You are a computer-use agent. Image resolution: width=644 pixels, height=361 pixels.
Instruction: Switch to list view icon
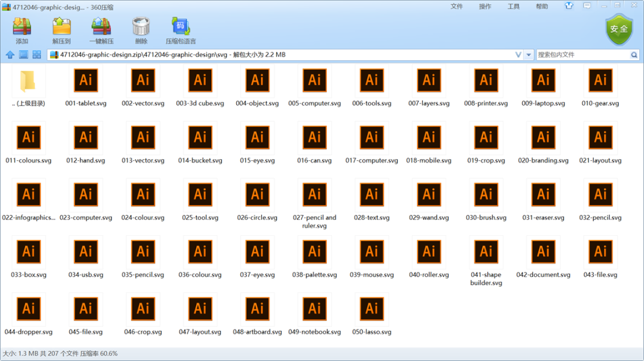click(x=23, y=55)
